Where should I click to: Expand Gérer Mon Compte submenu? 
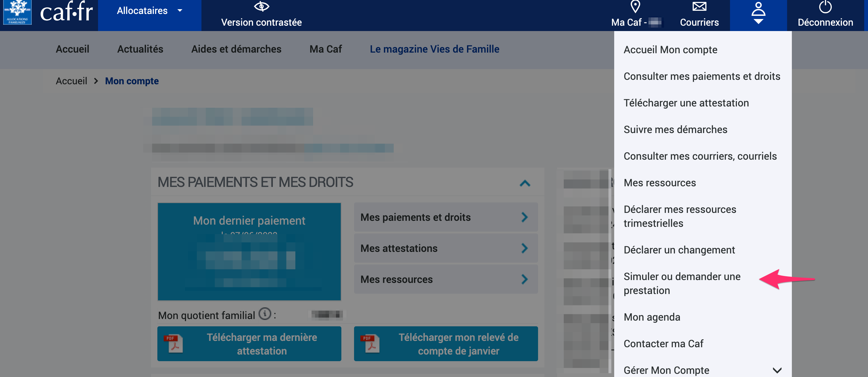point(777,370)
